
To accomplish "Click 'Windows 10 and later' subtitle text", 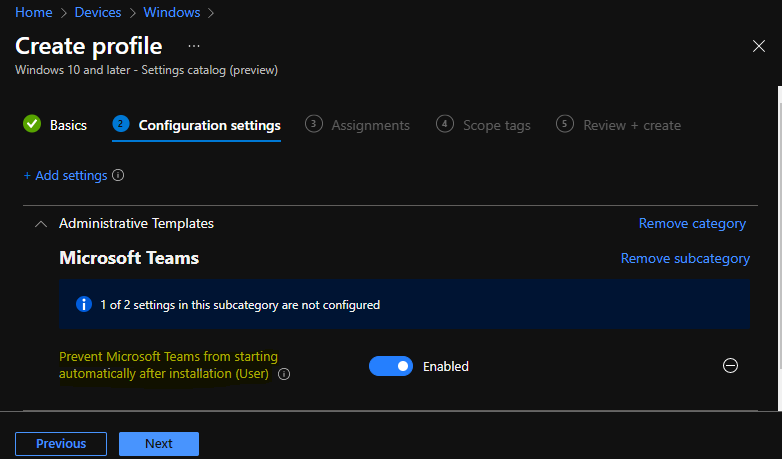I will tap(147, 70).
